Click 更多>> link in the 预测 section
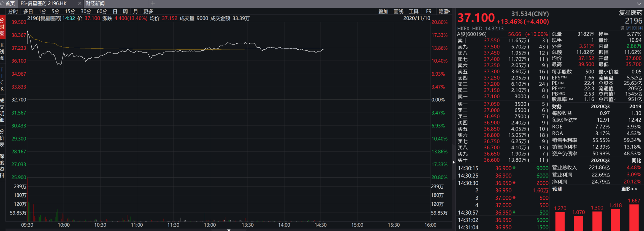The width and height of the screenshot is (644, 231). pyautogui.click(x=629, y=189)
